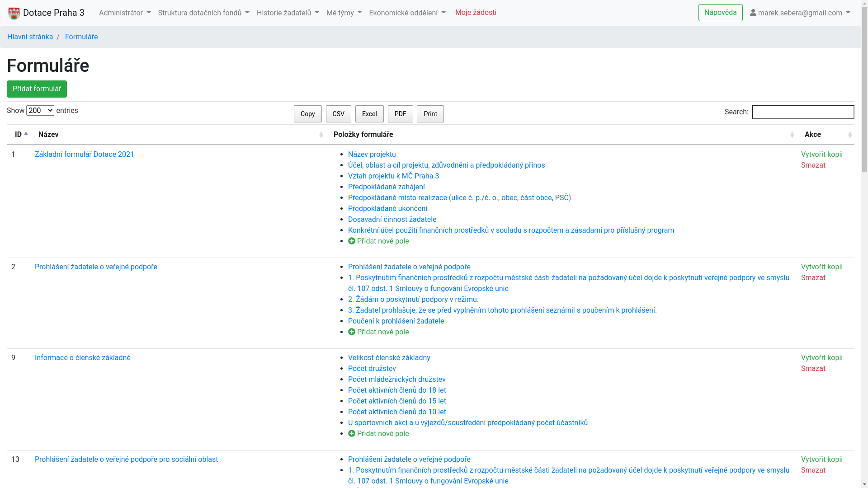This screenshot has width=868, height=488.
Task: Open the Show entries count dropdown
Action: (x=40, y=111)
